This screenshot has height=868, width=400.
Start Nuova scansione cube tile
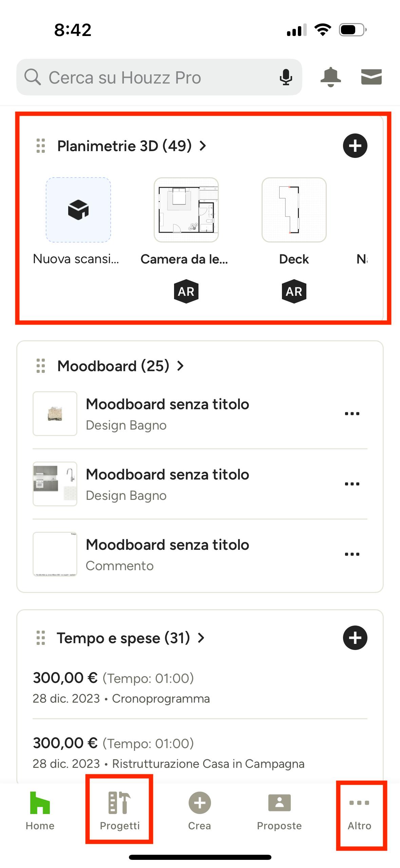[78, 210]
